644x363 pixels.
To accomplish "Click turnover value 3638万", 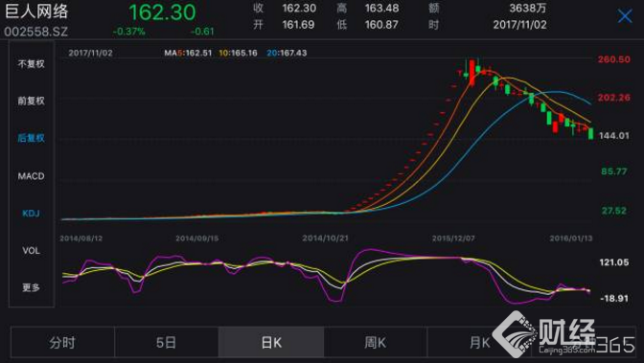I will click(528, 8).
